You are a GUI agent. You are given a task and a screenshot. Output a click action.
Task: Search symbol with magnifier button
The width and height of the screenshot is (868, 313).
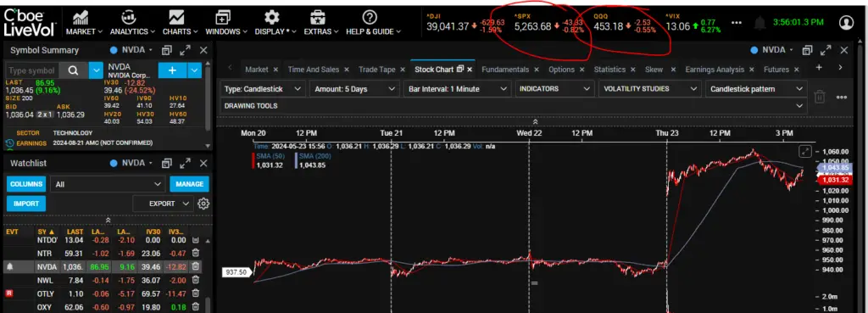pos(73,70)
